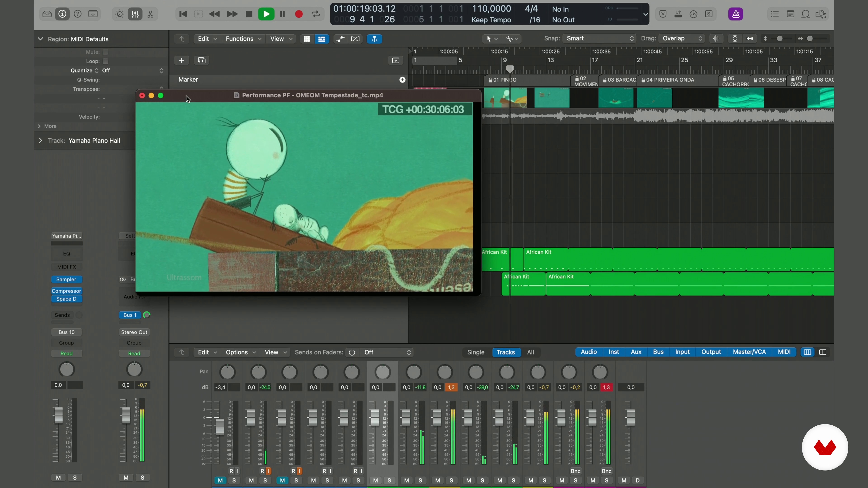Toggle the Flex crossfade icon

point(355,39)
